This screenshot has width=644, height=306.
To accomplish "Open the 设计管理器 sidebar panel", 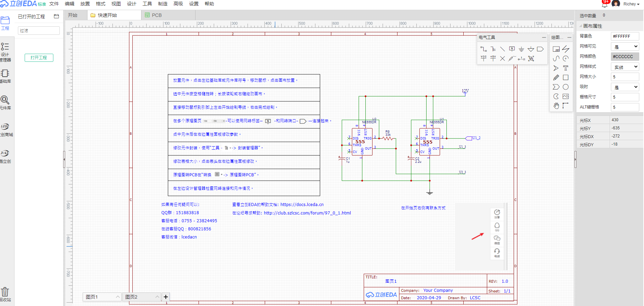I will [x=5, y=52].
